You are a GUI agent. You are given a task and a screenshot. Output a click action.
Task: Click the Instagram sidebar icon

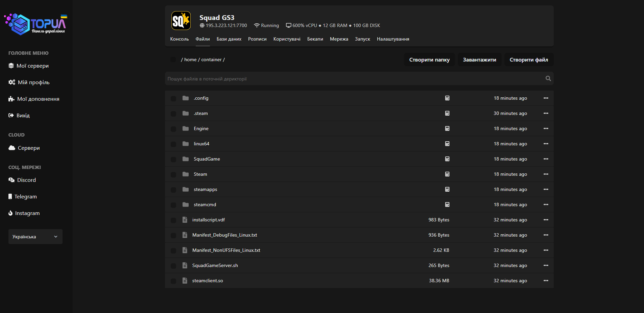(10, 213)
